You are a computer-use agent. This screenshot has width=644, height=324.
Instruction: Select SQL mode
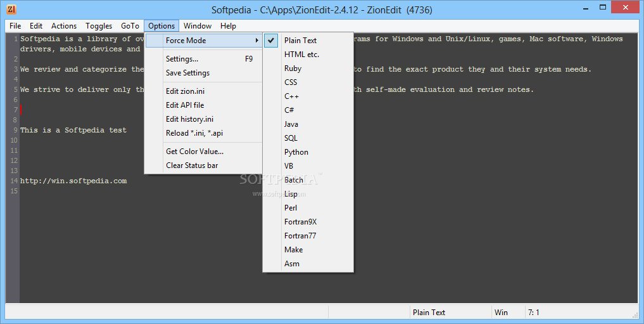tap(308, 138)
